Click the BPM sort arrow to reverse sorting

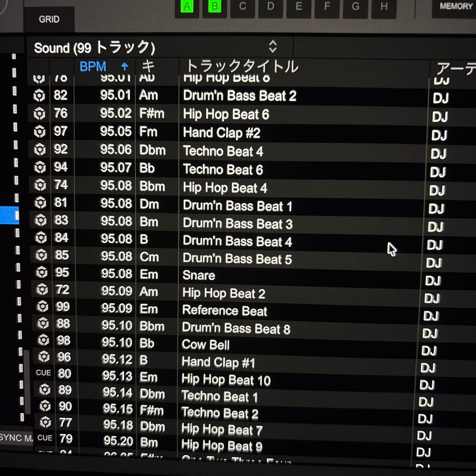[x=125, y=66]
